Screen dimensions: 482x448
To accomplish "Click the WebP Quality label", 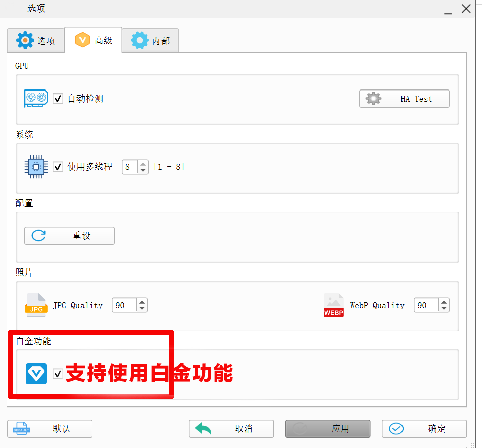I will (x=377, y=305).
